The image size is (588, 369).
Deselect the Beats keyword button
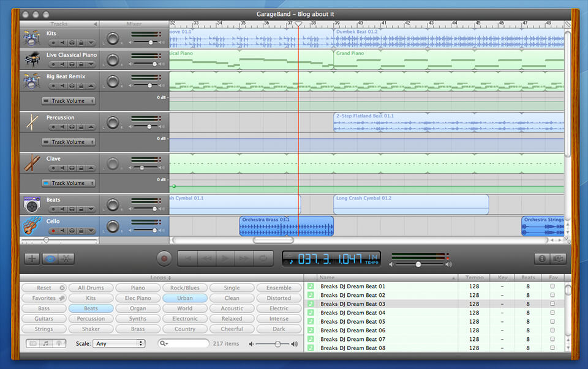(91, 308)
